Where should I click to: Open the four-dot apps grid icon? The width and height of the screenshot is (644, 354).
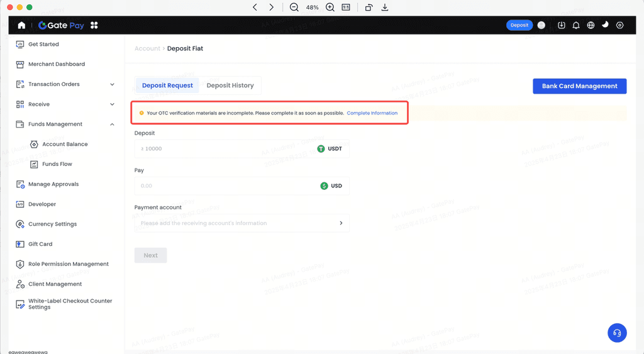(94, 25)
